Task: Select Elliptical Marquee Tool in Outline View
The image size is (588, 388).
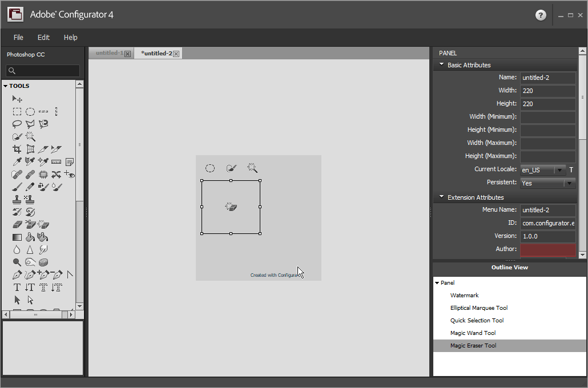Action: pos(509,308)
